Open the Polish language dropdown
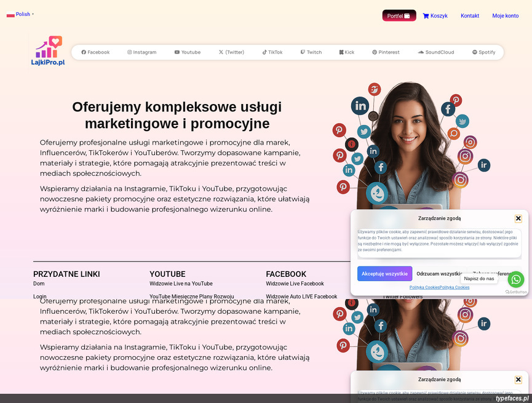The height and width of the screenshot is (403, 532). [x=20, y=14]
